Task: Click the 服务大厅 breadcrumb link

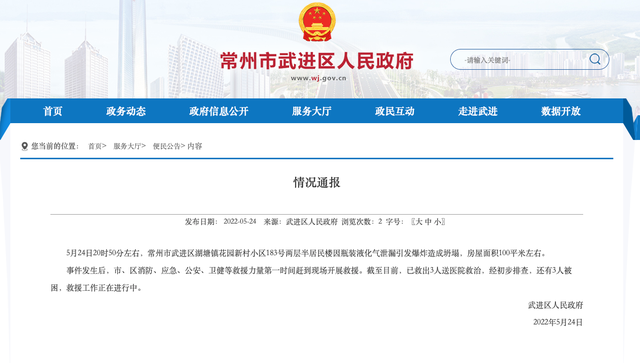Action: tap(127, 146)
